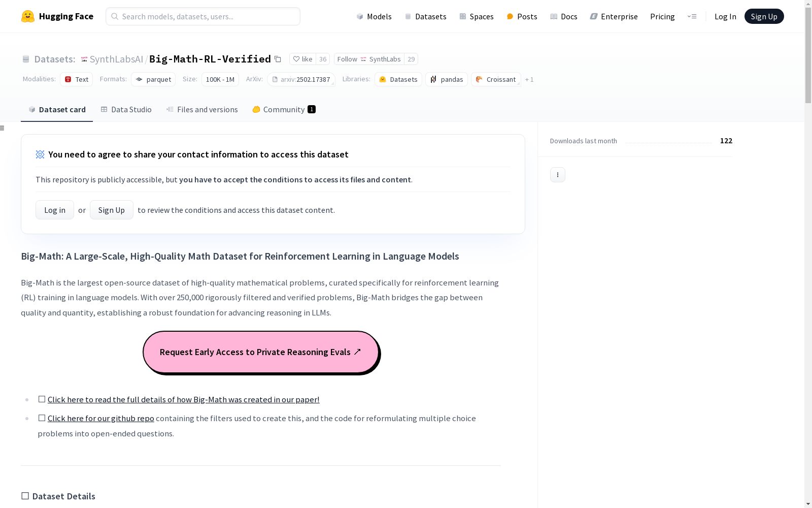Open the Files and versions tab

tap(202, 109)
